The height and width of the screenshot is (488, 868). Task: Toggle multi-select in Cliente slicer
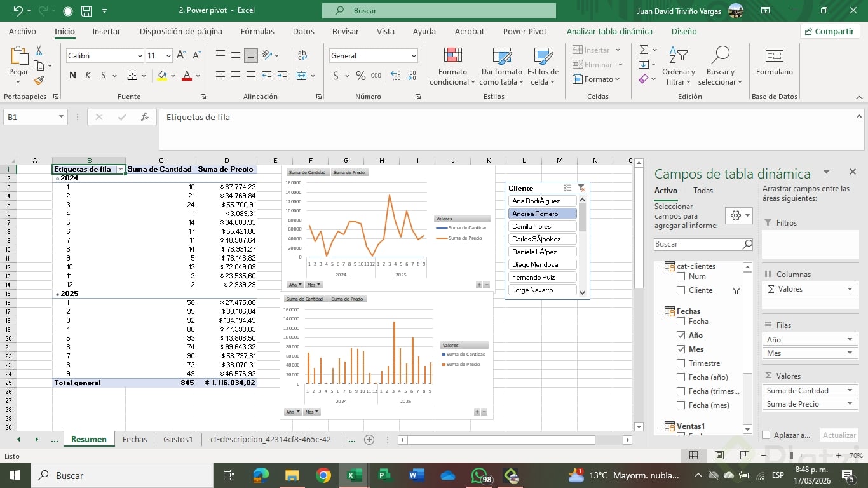567,188
